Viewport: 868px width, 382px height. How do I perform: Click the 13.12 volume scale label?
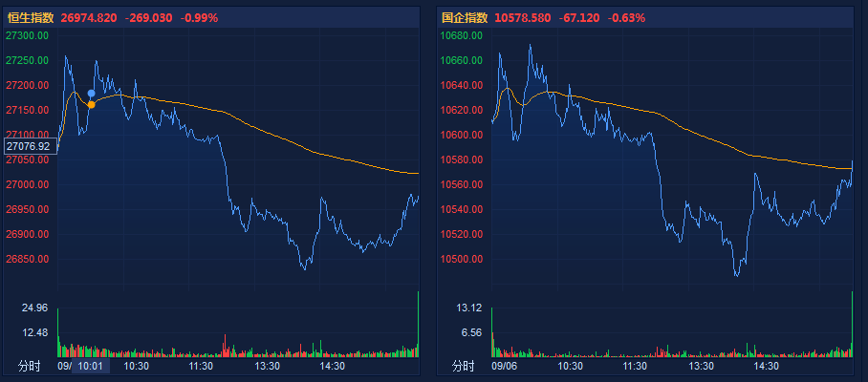click(468, 308)
